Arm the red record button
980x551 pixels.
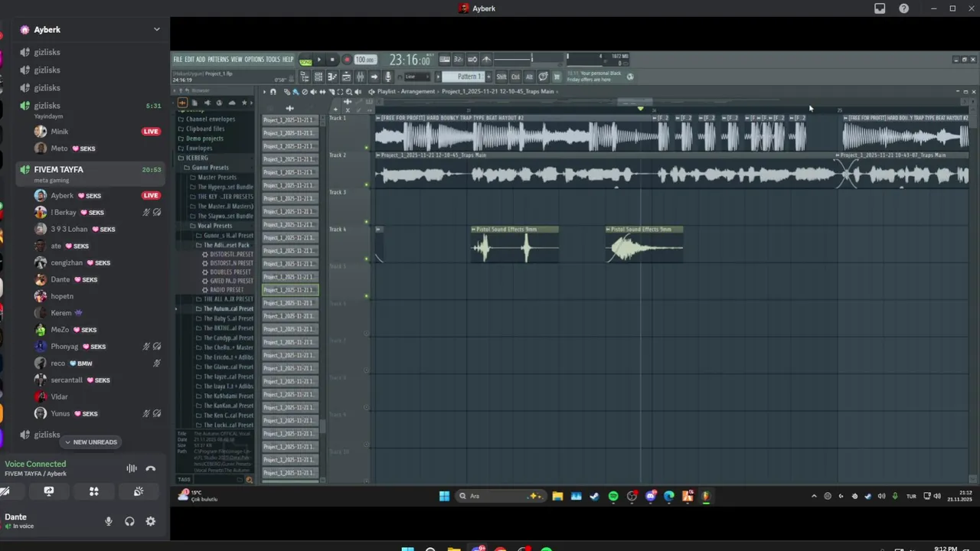(346, 59)
